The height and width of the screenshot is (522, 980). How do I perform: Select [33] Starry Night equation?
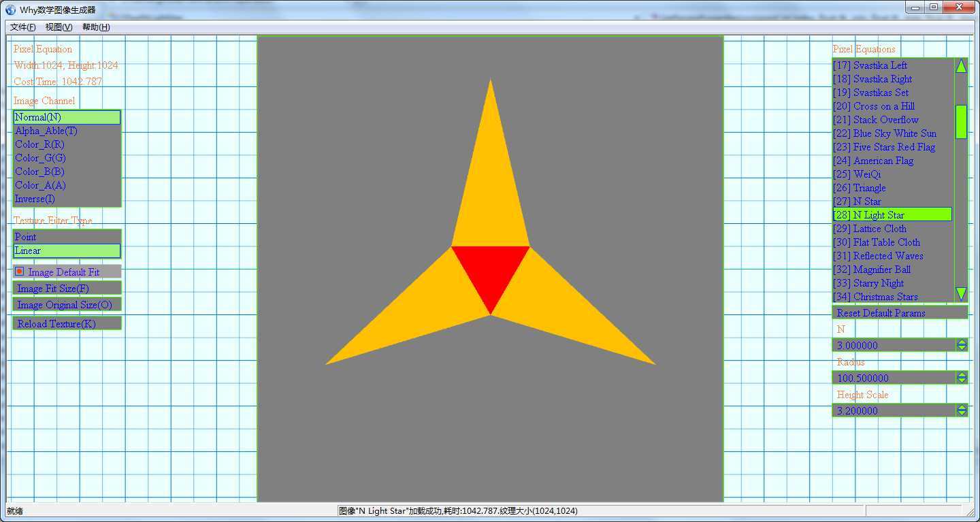pyautogui.click(x=892, y=283)
